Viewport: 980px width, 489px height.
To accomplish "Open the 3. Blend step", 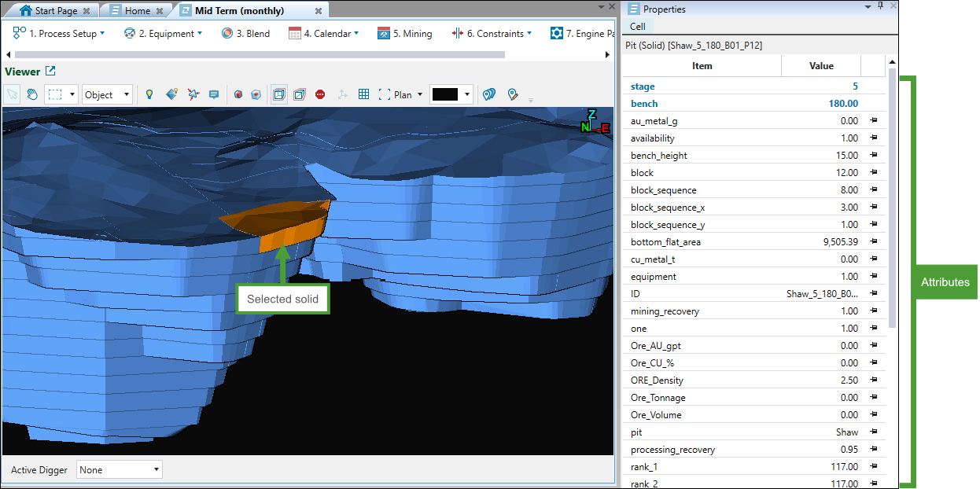I will tap(245, 34).
